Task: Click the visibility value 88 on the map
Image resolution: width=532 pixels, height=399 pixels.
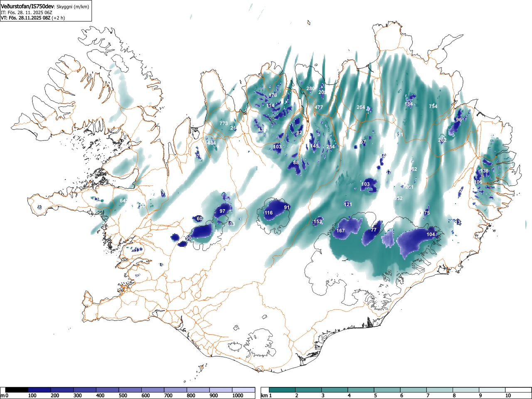Action: pos(296,163)
